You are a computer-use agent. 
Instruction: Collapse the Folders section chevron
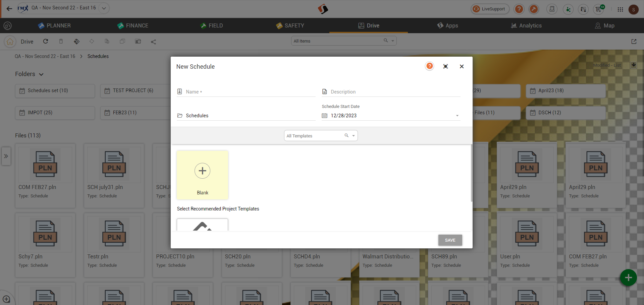point(41,74)
